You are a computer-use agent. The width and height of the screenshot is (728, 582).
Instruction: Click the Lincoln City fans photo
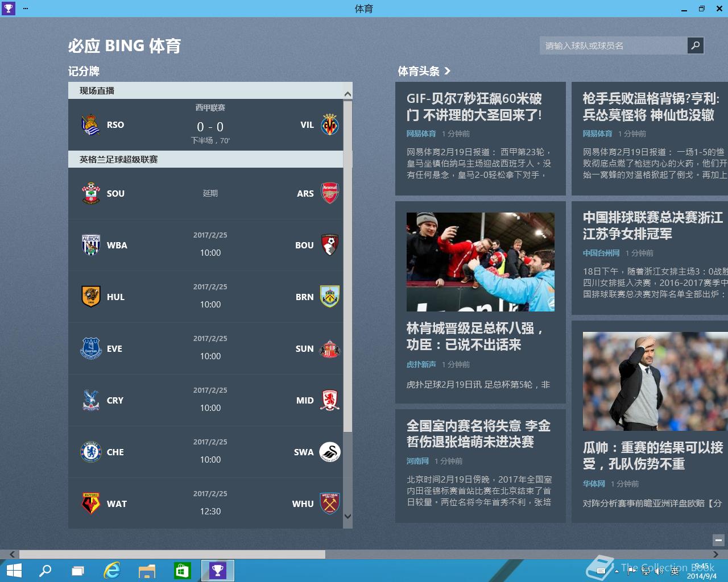[481, 262]
